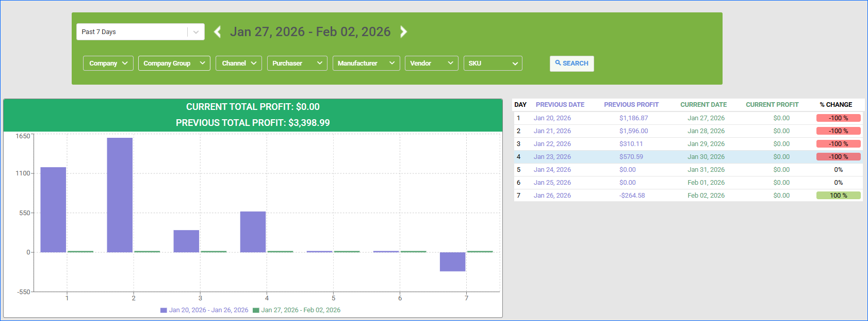Click the negative purple bar for day 7

[452, 262]
